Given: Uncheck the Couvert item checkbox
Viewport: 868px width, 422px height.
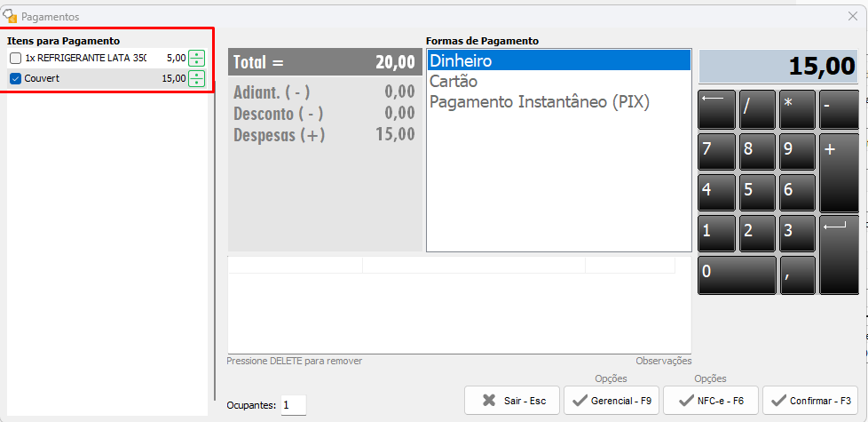Looking at the screenshot, I should pyautogui.click(x=15, y=78).
